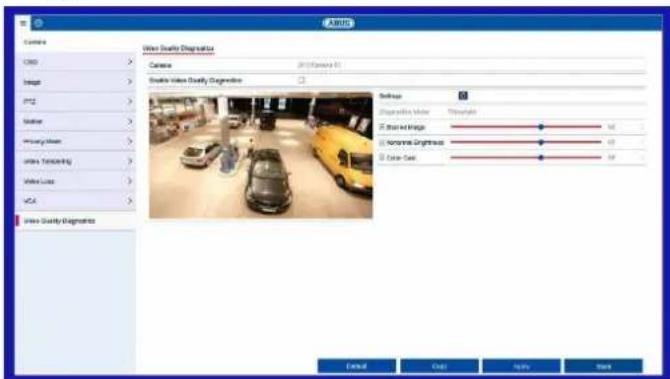Image resolution: width=670 pixels, height=379 pixels.
Task: Open the OSD sidebar section
Action: tap(76, 62)
